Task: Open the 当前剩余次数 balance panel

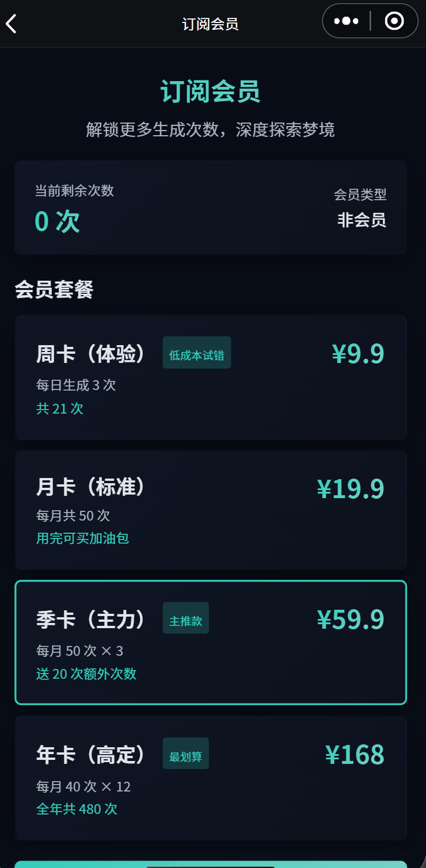Action: click(x=211, y=208)
